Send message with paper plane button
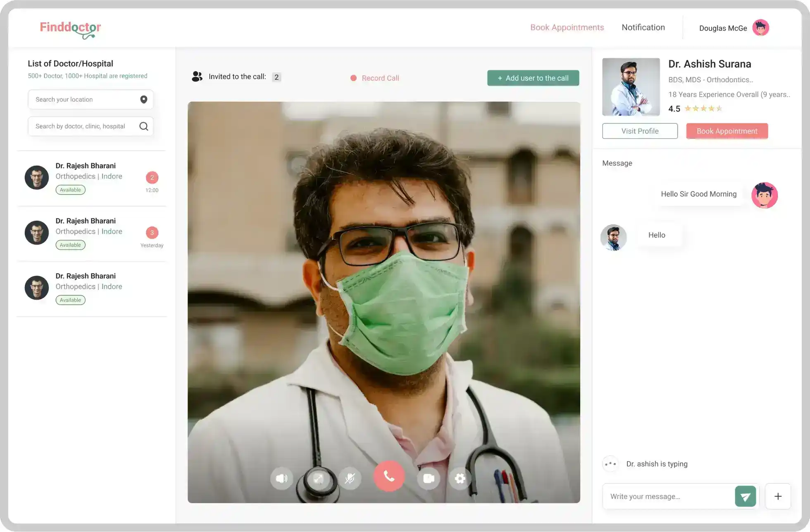 (746, 496)
